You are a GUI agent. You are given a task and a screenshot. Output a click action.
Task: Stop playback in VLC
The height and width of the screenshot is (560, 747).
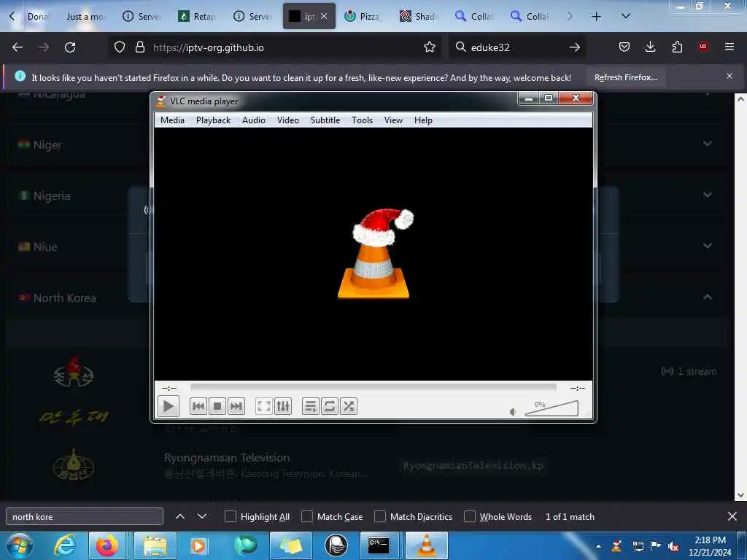coord(217,406)
